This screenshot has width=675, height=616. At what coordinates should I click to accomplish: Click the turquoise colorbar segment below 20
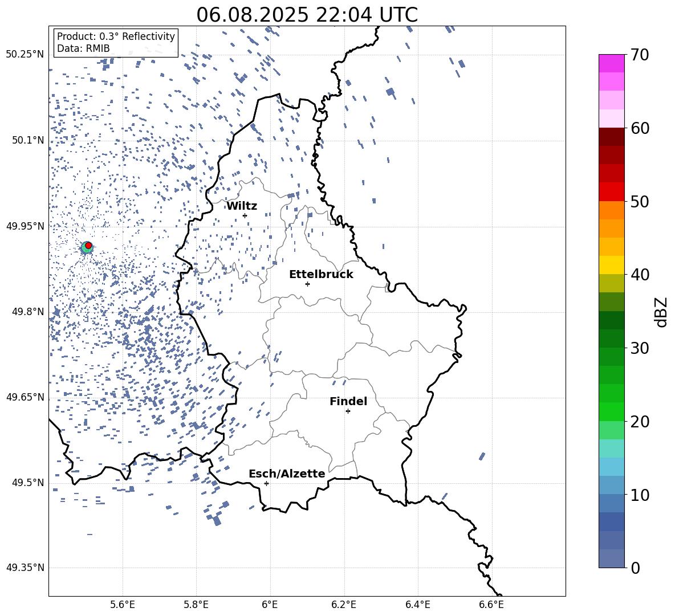612,448
